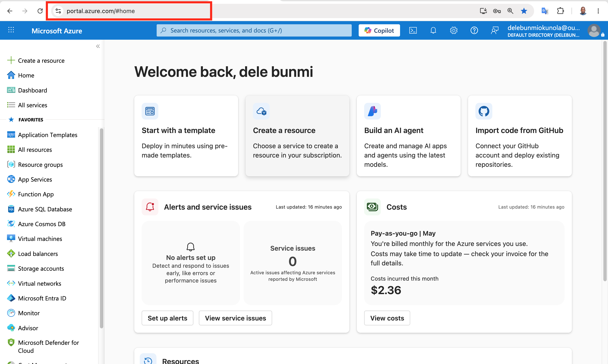Click the install app icon in address bar

pos(483,11)
